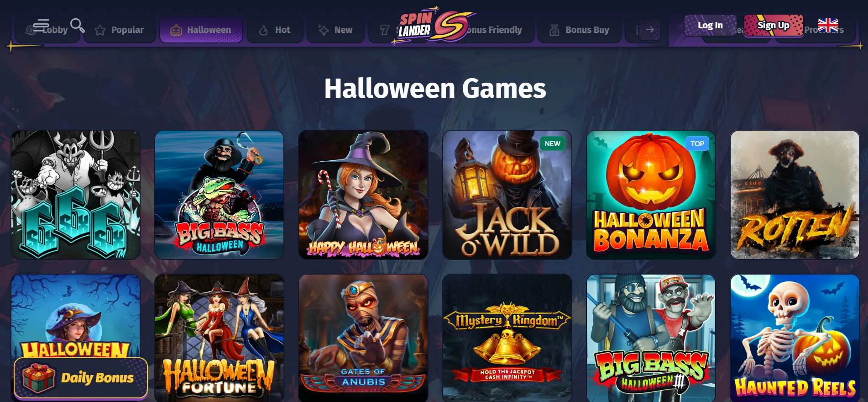The width and height of the screenshot is (868, 402).
Task: Open the Rotten game thumbnail
Action: click(795, 195)
